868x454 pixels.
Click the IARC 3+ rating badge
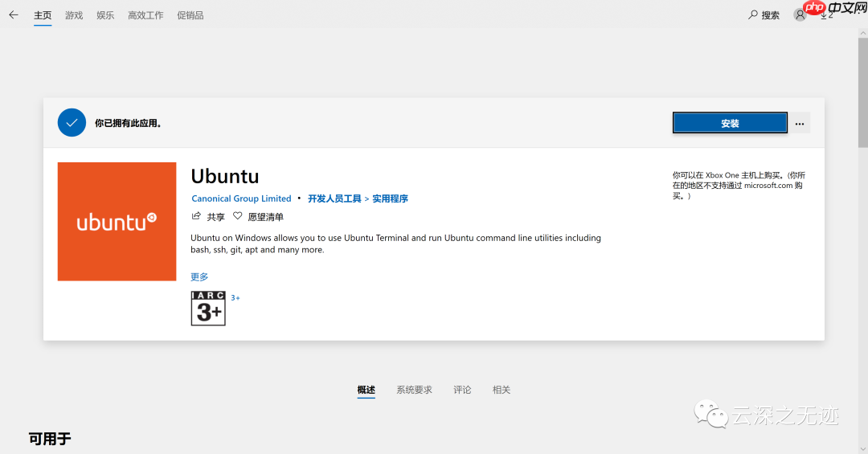coord(208,309)
